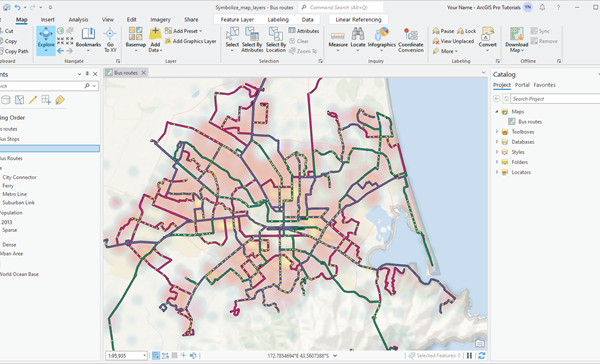The width and height of the screenshot is (600, 364).
Task: Open the Go To XY tool
Action: (110, 40)
